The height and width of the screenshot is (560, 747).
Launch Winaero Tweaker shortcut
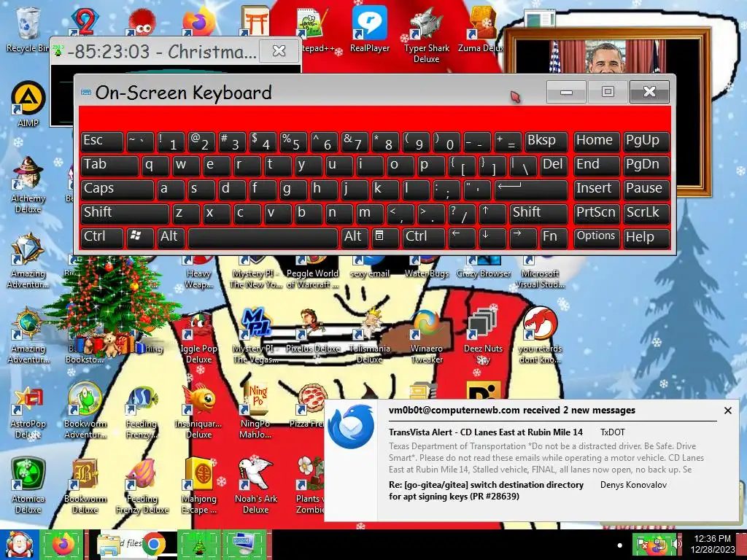426,337
